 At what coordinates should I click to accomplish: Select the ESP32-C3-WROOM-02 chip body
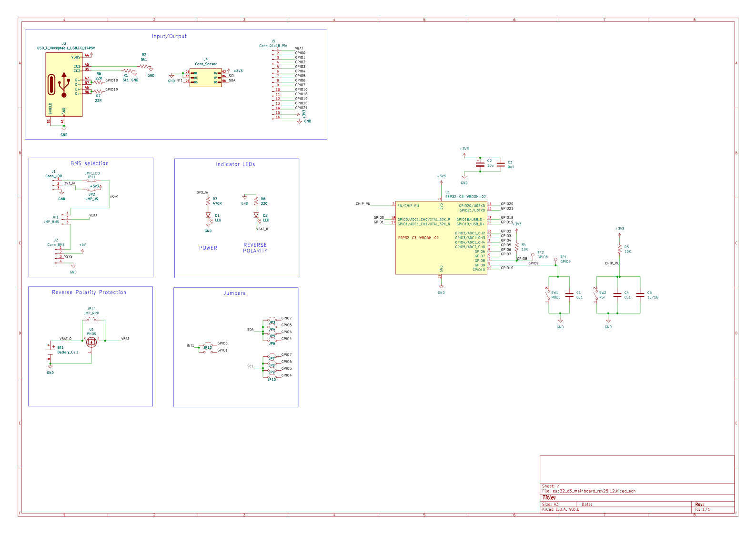441,238
